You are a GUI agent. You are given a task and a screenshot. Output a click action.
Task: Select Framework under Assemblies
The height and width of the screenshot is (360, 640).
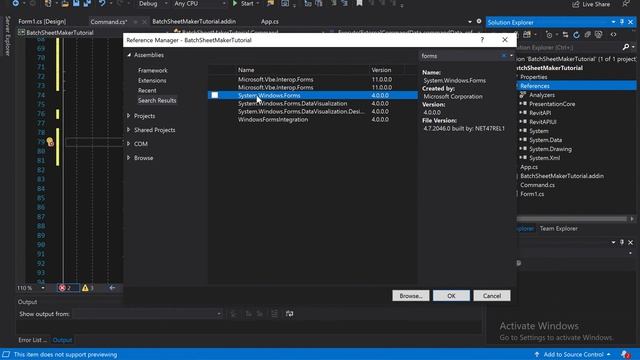153,70
